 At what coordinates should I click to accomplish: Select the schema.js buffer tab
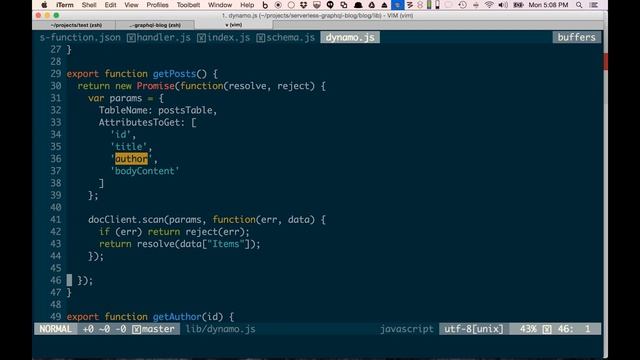[291, 38]
